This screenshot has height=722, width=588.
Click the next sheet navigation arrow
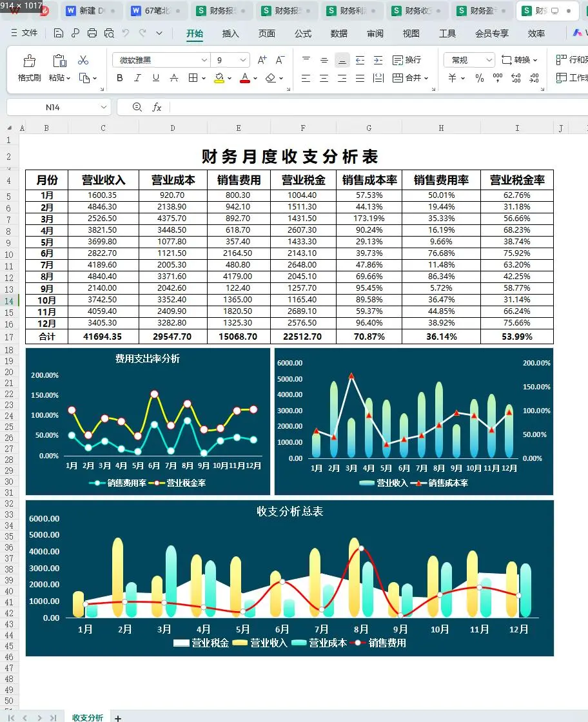(x=39, y=718)
